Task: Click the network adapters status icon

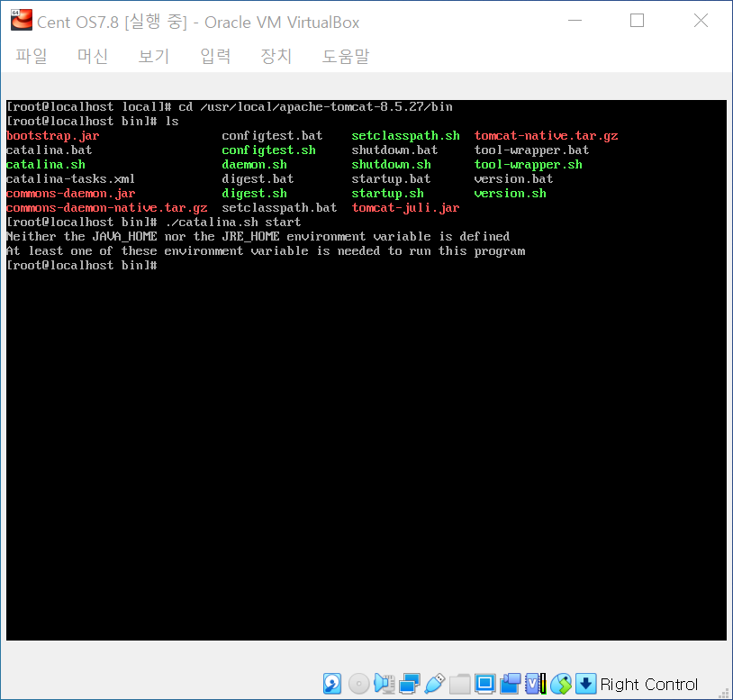Action: [410, 684]
